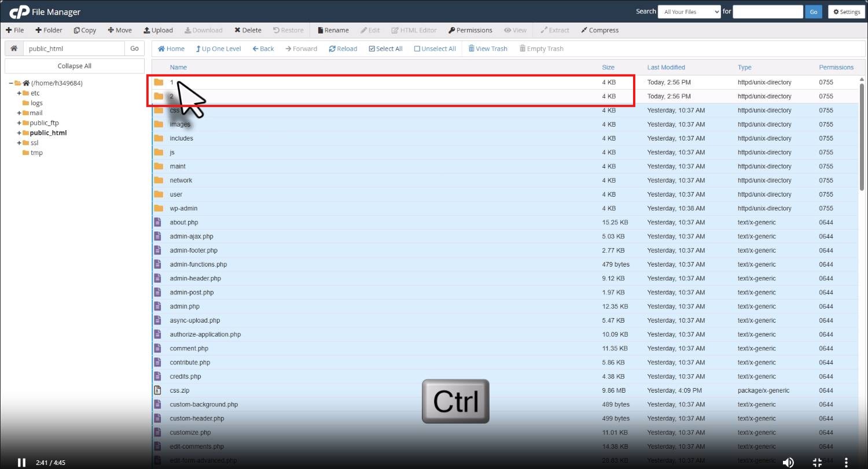
Task: Click the admin-ajax.php file icon
Action: (x=157, y=236)
